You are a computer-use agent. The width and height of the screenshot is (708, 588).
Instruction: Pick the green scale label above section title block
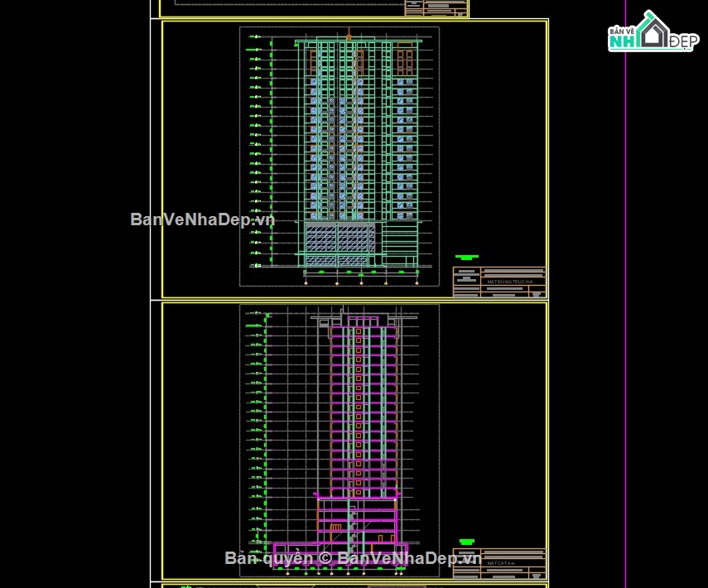[467, 542]
